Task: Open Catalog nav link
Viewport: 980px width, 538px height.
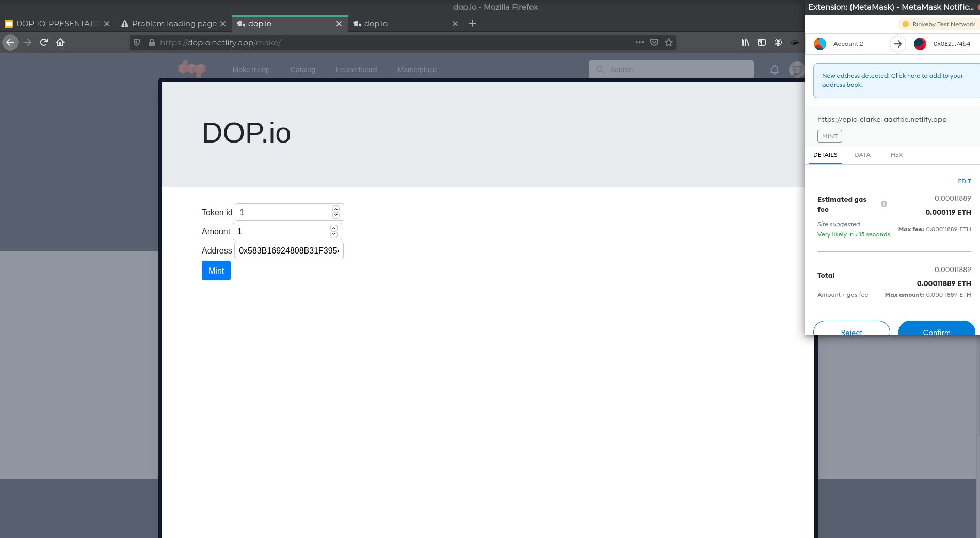Action: pyautogui.click(x=302, y=70)
